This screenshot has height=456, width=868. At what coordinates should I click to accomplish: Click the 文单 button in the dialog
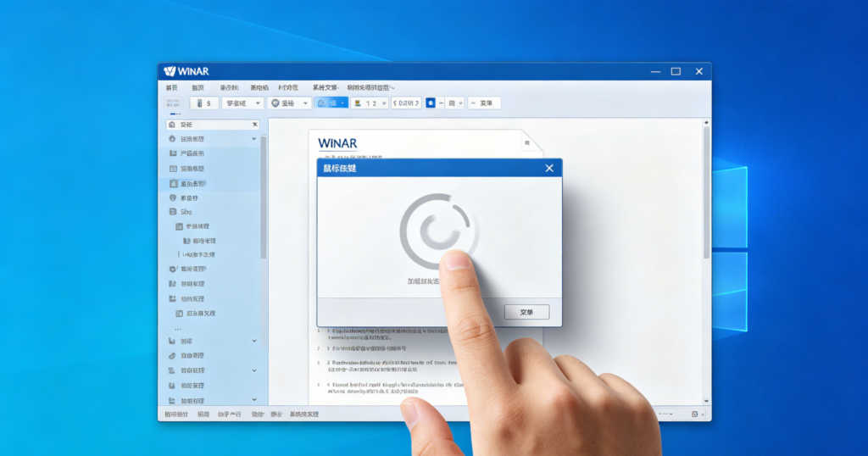coord(526,312)
